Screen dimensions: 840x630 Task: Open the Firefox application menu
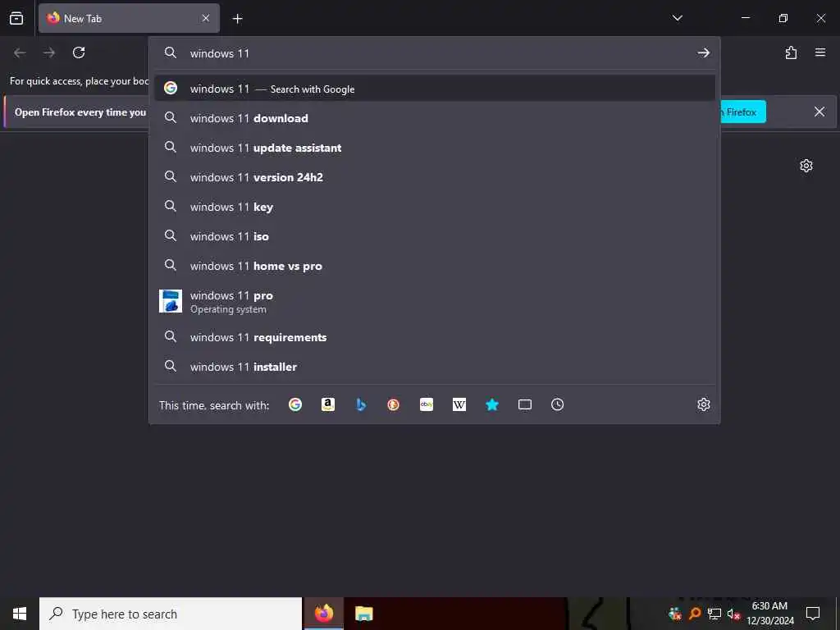pyautogui.click(x=820, y=52)
